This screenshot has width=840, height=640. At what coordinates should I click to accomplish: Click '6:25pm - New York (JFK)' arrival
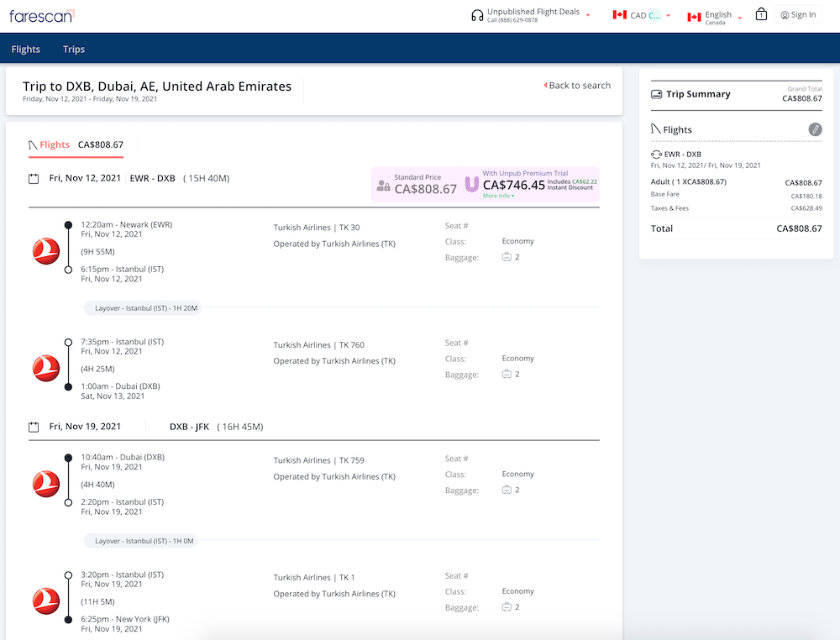(125, 619)
